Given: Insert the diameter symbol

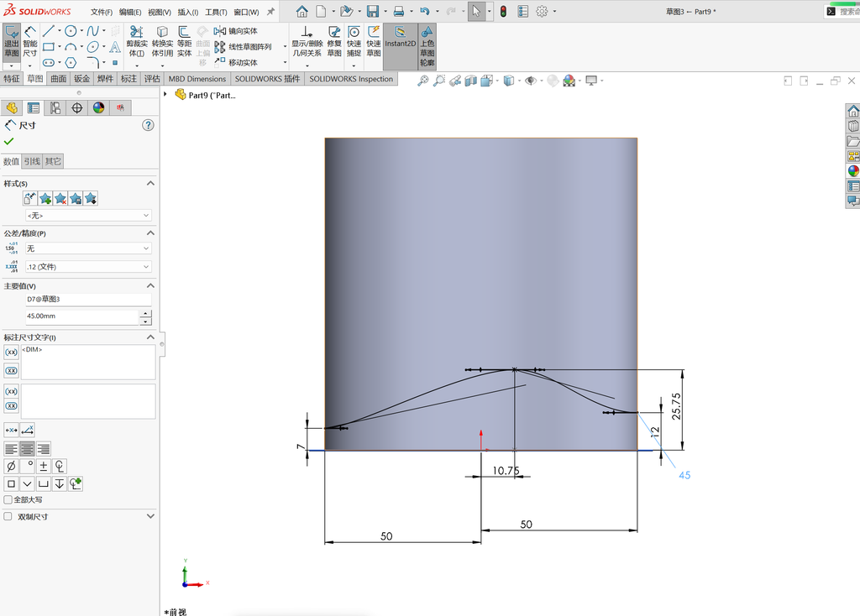Looking at the screenshot, I should 11,467.
